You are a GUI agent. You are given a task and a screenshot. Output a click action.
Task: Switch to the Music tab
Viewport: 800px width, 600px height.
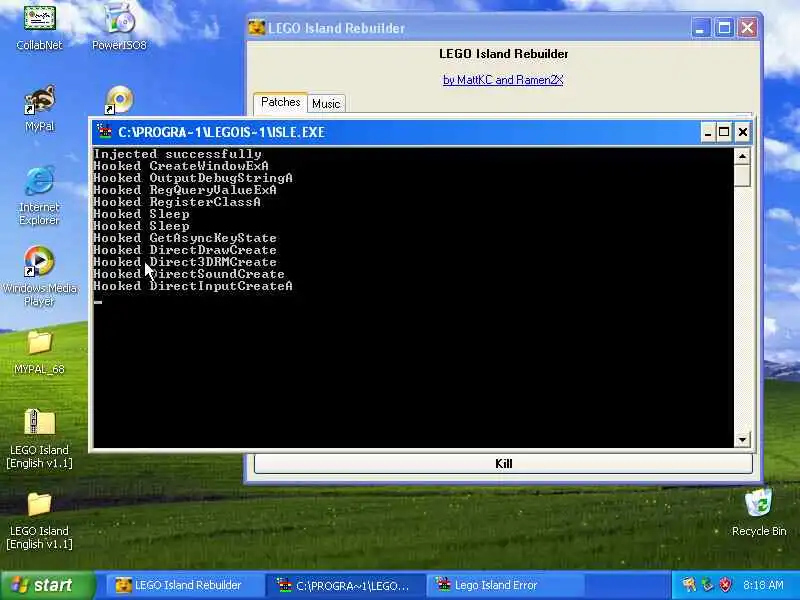pyautogui.click(x=326, y=104)
